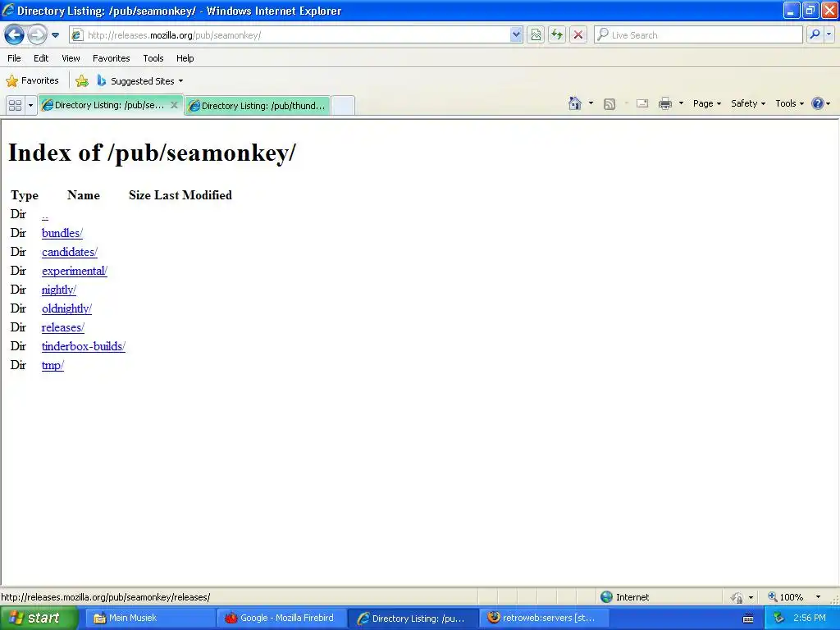The image size is (840, 630).
Task: Click the Feeds RSS icon
Action: (x=609, y=104)
